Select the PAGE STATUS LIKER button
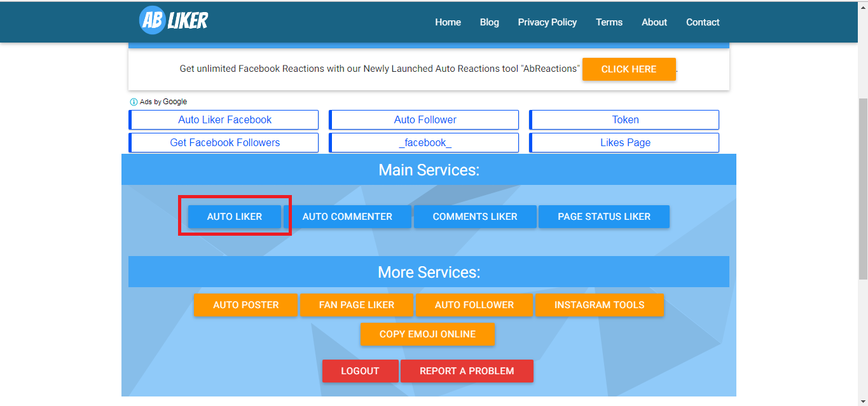The height and width of the screenshot is (406, 868). [604, 217]
